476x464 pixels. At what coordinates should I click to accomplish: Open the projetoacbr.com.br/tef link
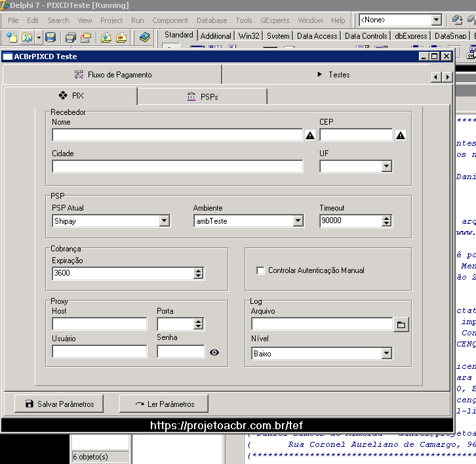click(x=226, y=425)
